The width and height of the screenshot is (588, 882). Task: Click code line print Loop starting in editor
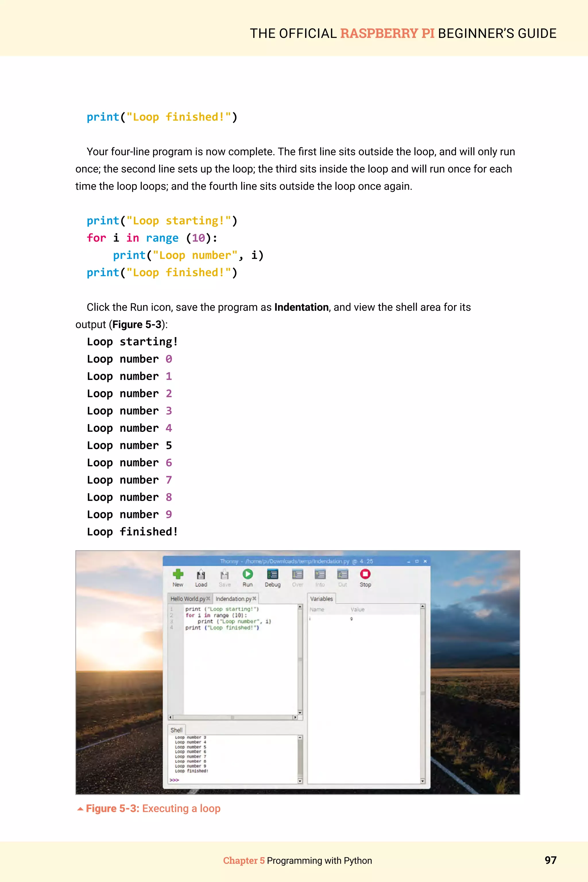coord(222,609)
